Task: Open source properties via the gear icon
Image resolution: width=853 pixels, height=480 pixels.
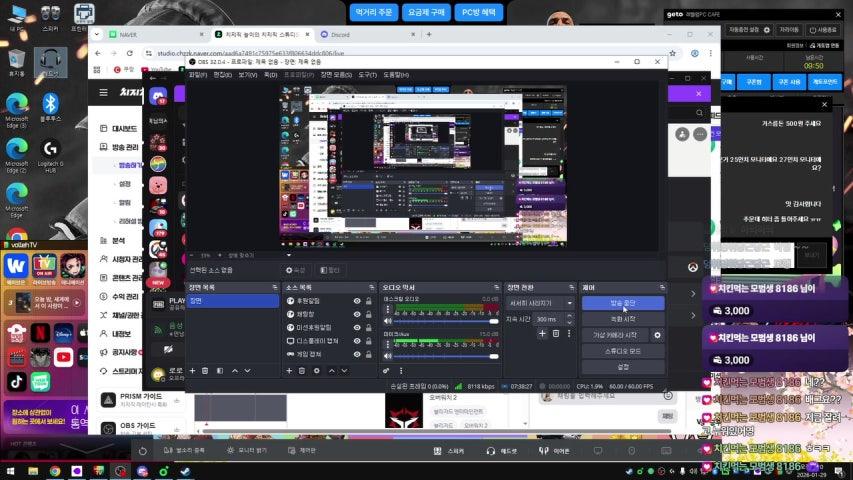Action: (x=317, y=370)
